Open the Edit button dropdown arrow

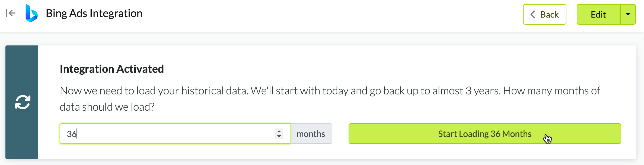coord(628,14)
